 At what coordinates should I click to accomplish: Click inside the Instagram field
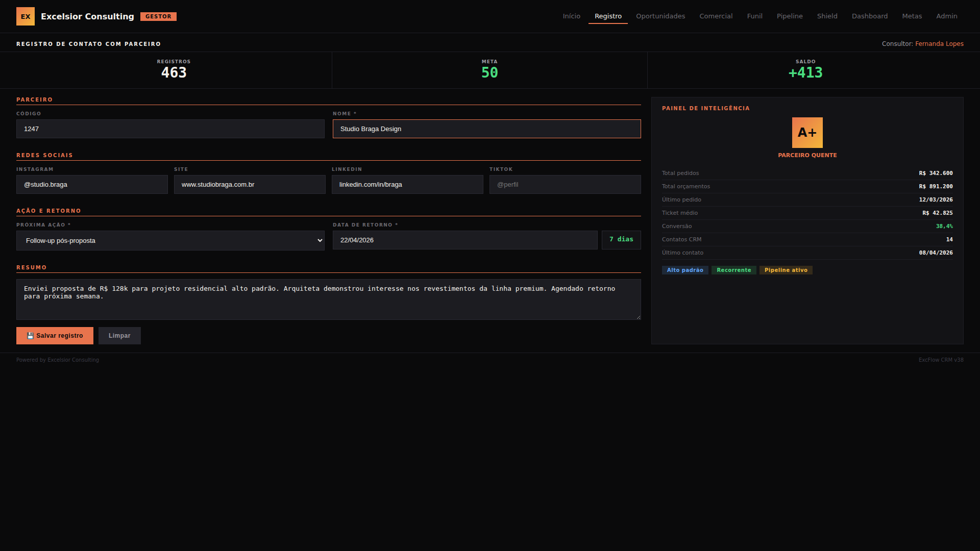[x=92, y=185]
